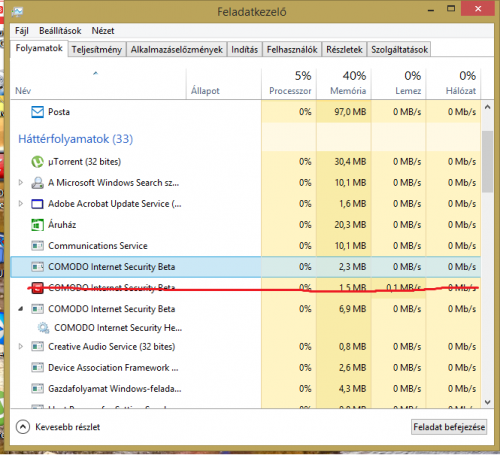Click the Task Manager title bar icon
500x455 pixels.
click(17, 12)
